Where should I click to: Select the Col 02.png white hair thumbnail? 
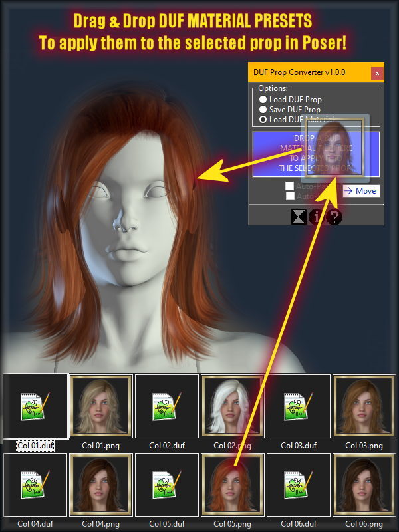tap(232, 406)
